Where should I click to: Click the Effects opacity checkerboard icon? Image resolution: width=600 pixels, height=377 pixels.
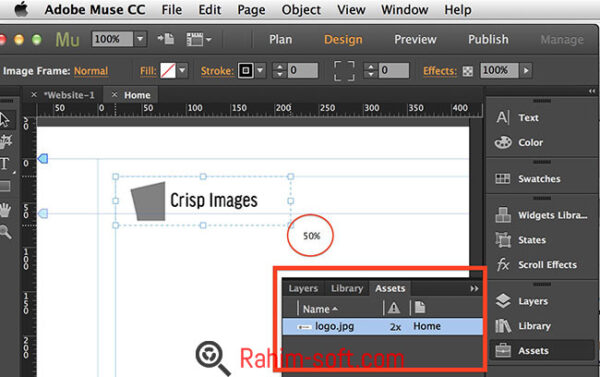pos(468,71)
